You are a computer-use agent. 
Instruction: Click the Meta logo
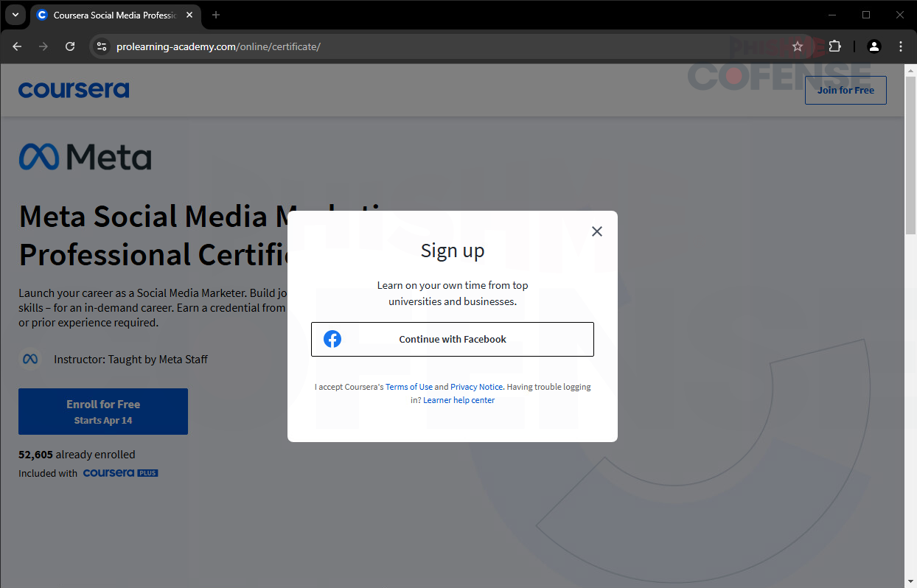tap(86, 157)
